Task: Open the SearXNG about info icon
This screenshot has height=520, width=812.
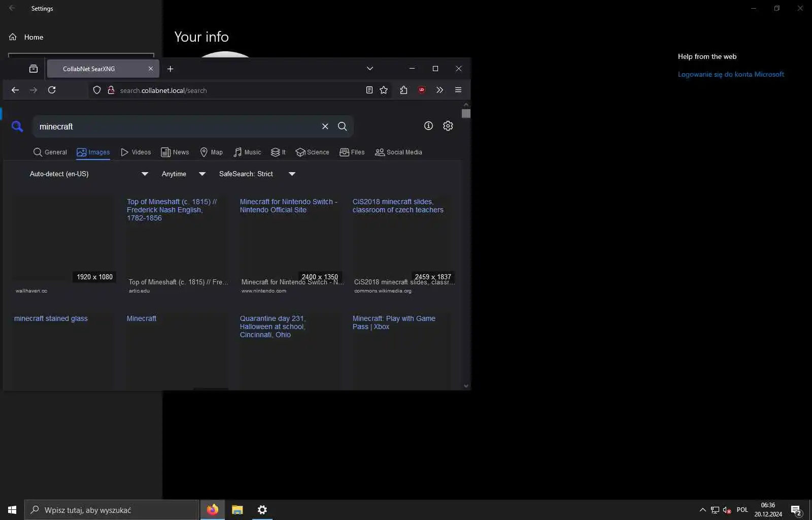Action: tap(429, 126)
